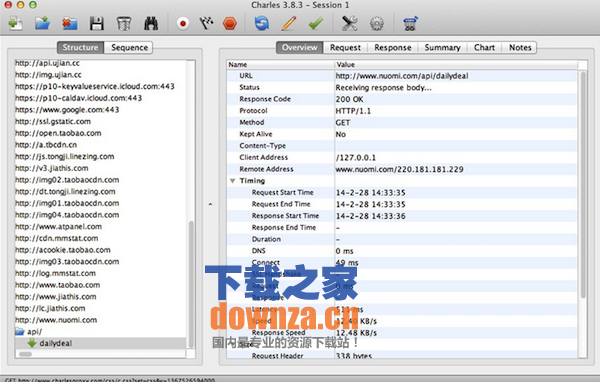
Task: Open a saved session via folder icon
Action: 42,24
